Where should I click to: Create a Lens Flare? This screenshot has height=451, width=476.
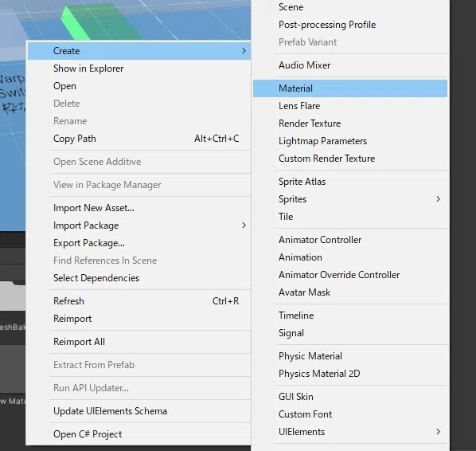point(350,106)
